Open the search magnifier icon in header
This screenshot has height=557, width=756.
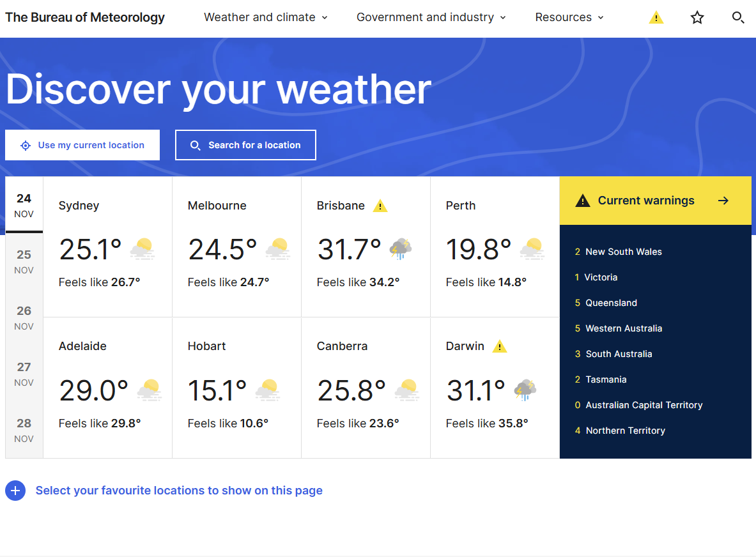[737, 18]
